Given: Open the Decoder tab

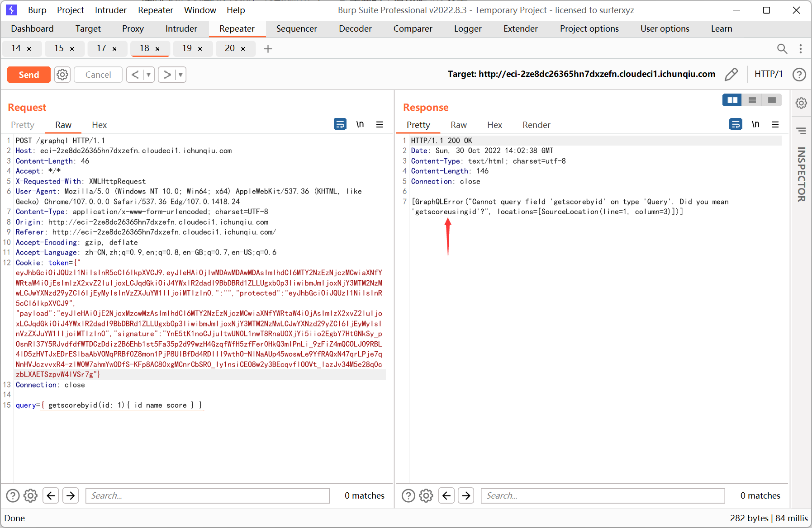Looking at the screenshot, I should (355, 28).
